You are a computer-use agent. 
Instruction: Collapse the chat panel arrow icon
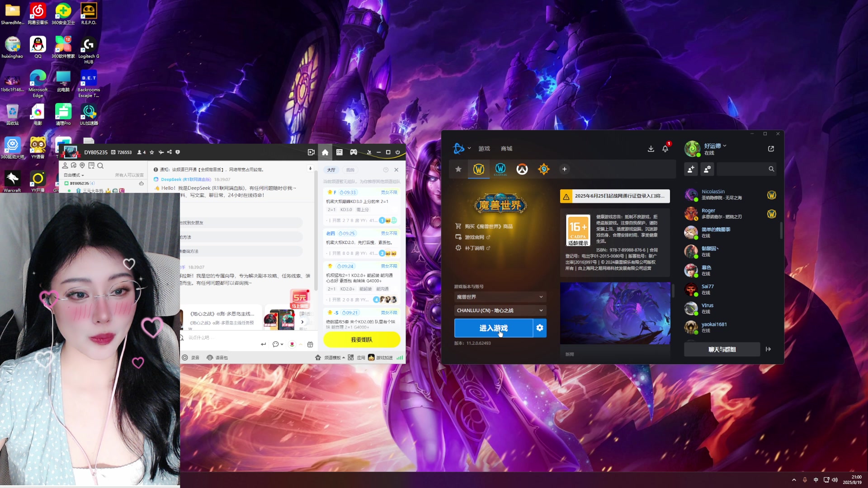point(768,349)
